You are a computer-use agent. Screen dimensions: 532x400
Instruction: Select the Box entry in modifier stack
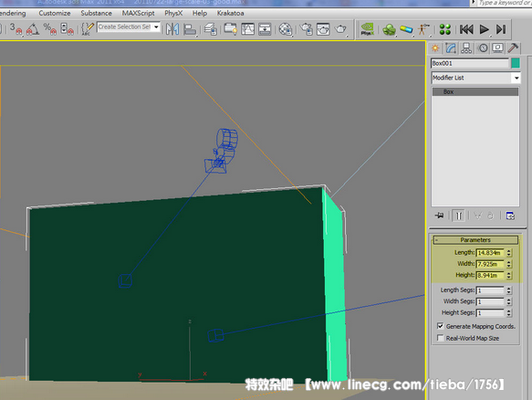pos(475,91)
